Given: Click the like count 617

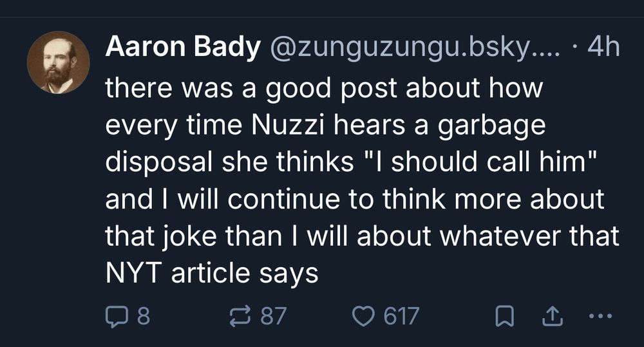Looking at the screenshot, I should (x=401, y=316).
